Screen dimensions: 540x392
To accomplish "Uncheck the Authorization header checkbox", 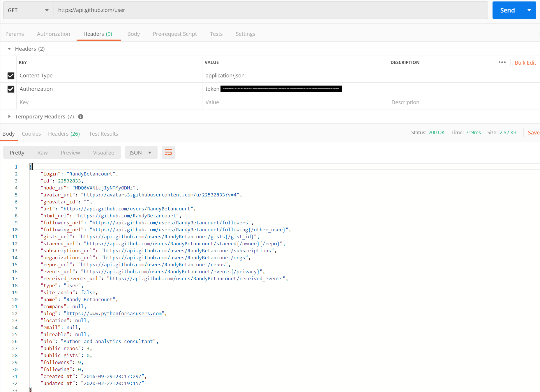I will (11, 89).
